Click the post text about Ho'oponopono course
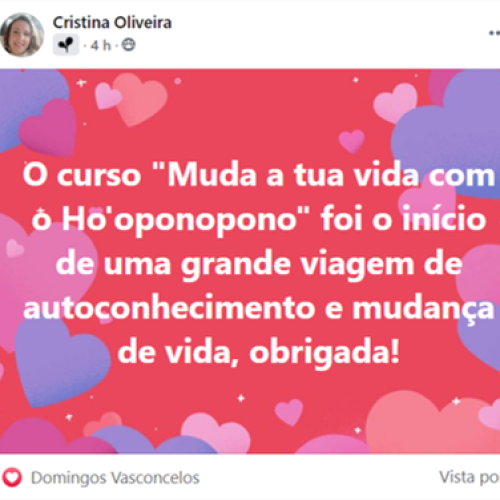This screenshot has height=500, width=500. pos(258,263)
